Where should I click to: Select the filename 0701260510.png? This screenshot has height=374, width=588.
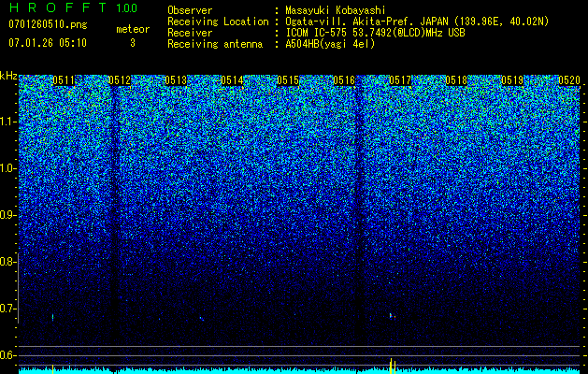coord(48,25)
